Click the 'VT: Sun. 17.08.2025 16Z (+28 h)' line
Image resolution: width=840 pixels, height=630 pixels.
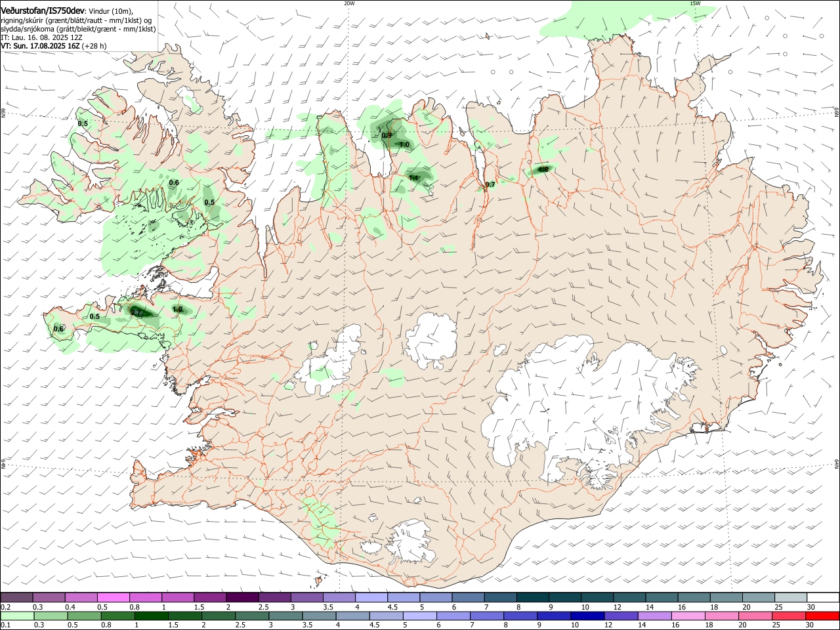coord(53,46)
